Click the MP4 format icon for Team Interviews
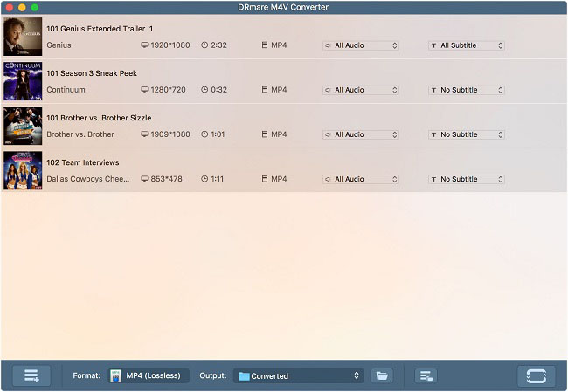 pyautogui.click(x=265, y=179)
